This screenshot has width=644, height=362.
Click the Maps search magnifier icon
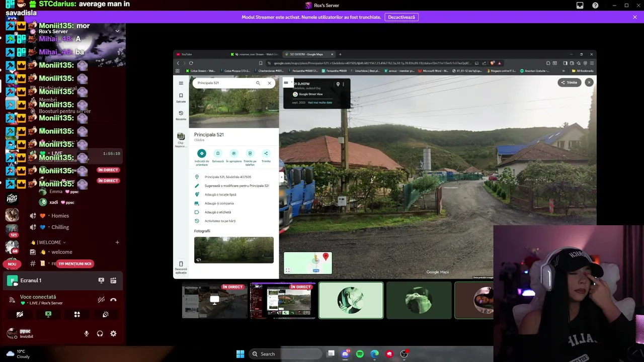click(258, 83)
